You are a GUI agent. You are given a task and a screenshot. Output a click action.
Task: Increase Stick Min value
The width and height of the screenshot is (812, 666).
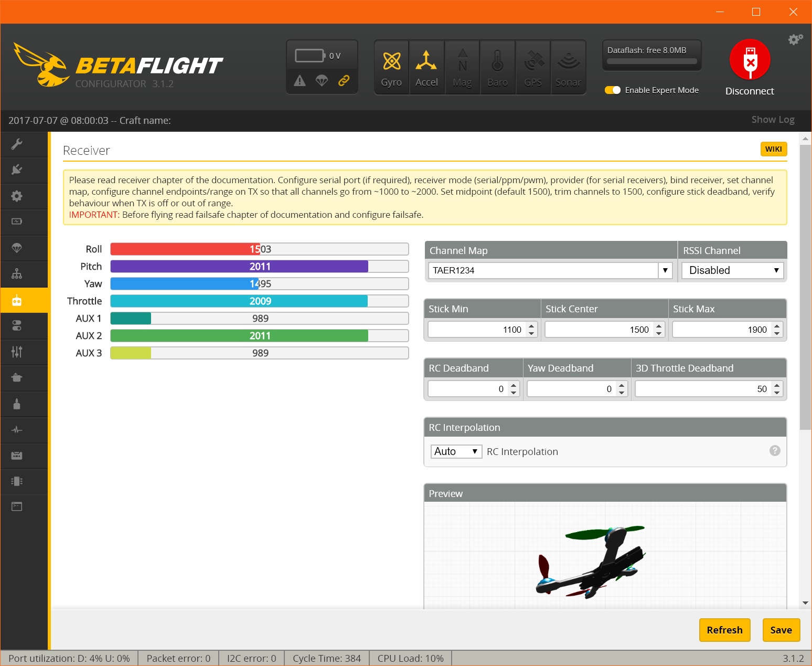tap(531, 326)
